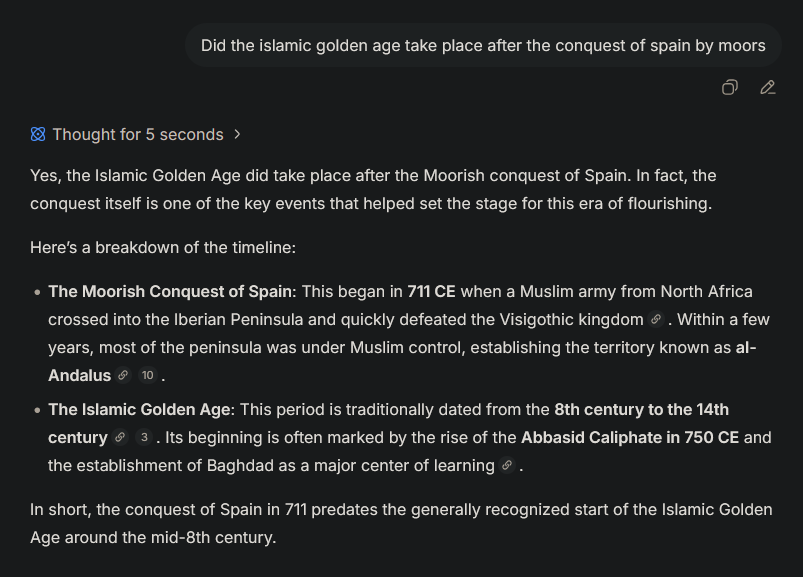Click the bold Abbasid Caliphate in 750 CE text

630,438
